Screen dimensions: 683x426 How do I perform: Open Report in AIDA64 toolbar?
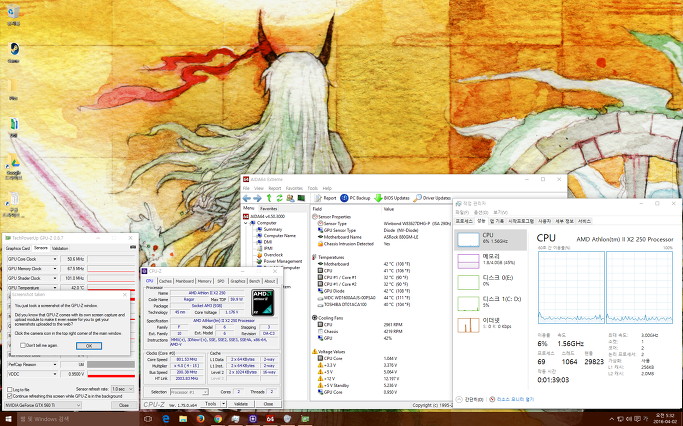[x=325, y=198]
